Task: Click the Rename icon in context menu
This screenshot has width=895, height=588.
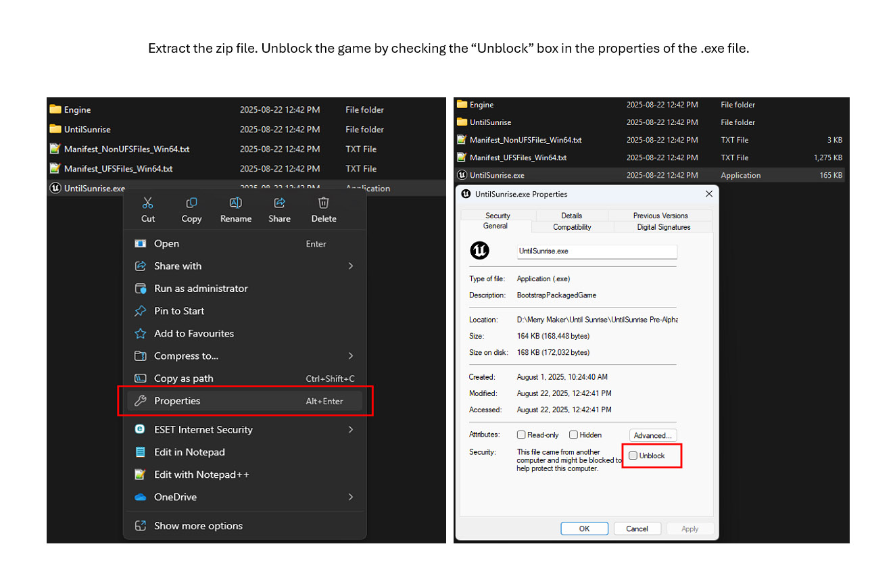Action: (x=236, y=203)
